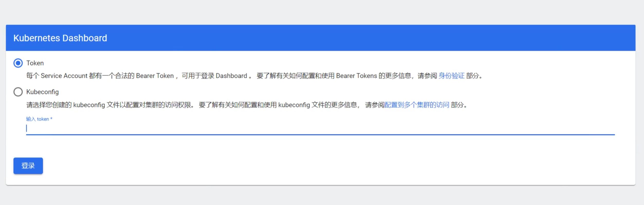This screenshot has height=205, width=644.
Task: Click the Kubeconfig label text
Action: (42, 92)
